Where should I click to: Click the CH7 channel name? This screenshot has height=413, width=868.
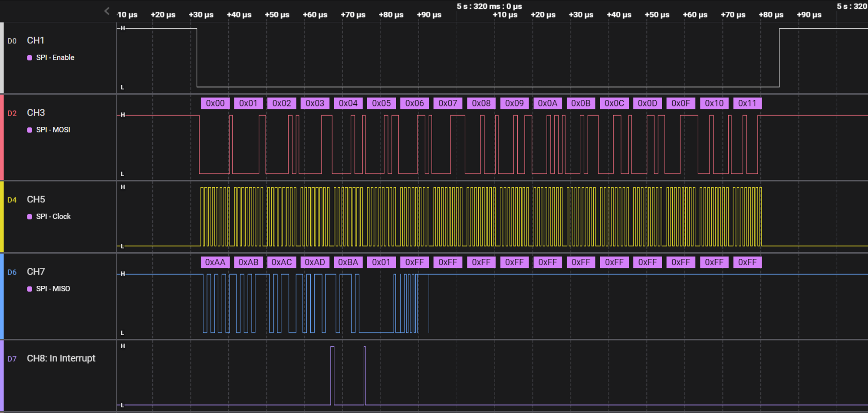(x=36, y=271)
